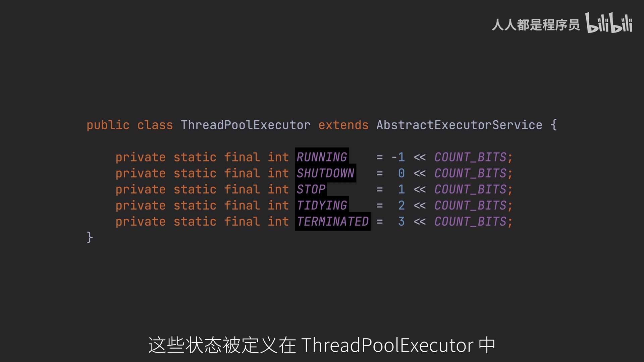Click the closing brace of the class
Screen dimensions: 644x362
(90, 237)
